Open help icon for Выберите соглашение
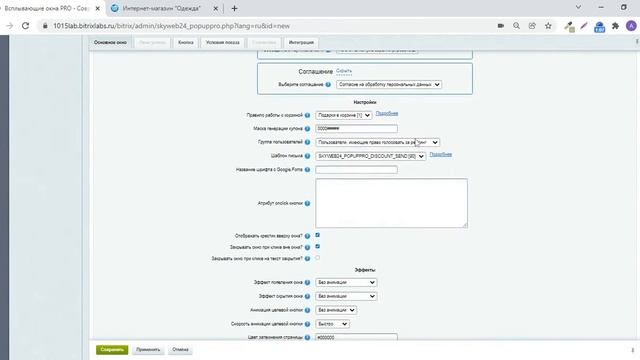Image resolution: width=640 pixels, height=360 pixels. pyautogui.click(x=328, y=84)
